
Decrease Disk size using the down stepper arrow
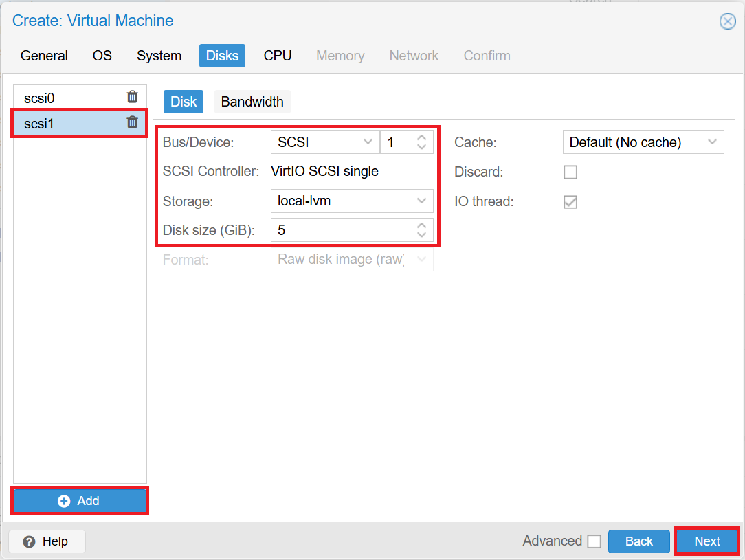click(x=421, y=234)
